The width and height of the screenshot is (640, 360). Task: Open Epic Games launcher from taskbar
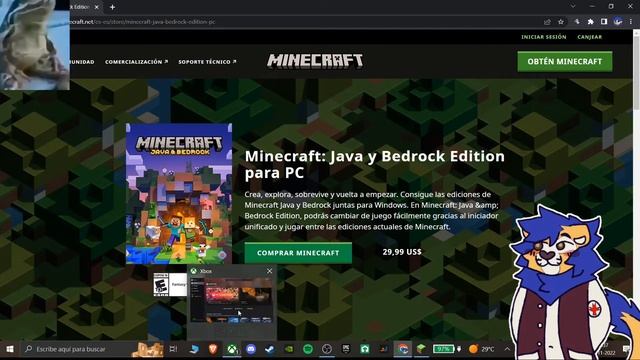[346, 349]
